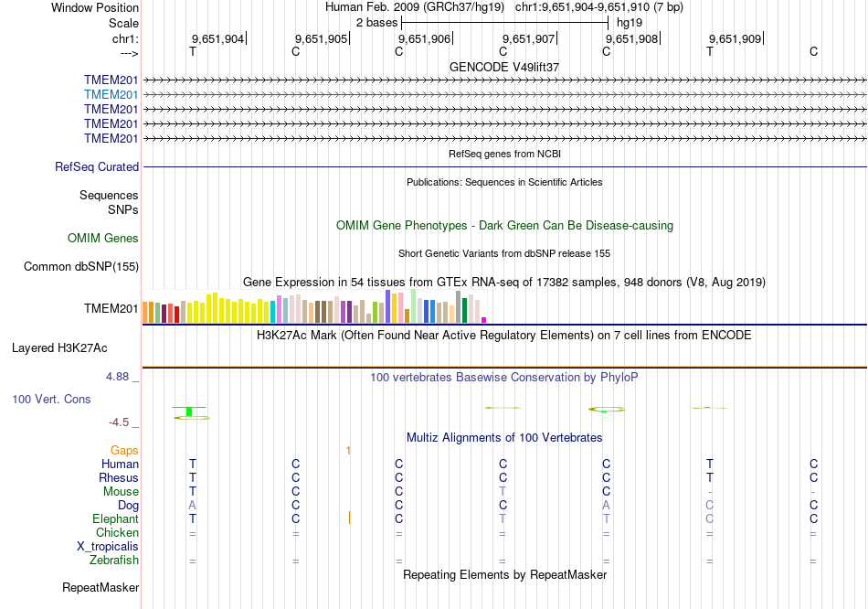Image resolution: width=868 pixels, height=609 pixels.
Task: Click the Common dbSNP(155) track label
Action: coord(81,266)
